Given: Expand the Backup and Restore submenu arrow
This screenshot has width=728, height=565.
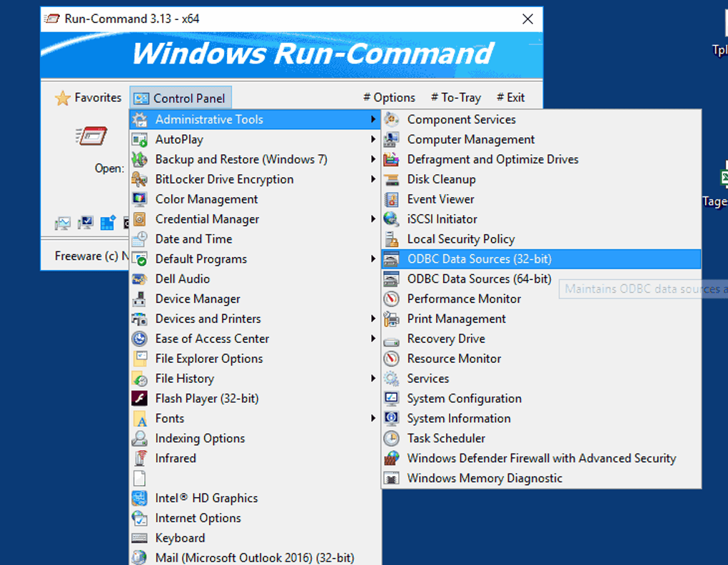Looking at the screenshot, I should (373, 159).
